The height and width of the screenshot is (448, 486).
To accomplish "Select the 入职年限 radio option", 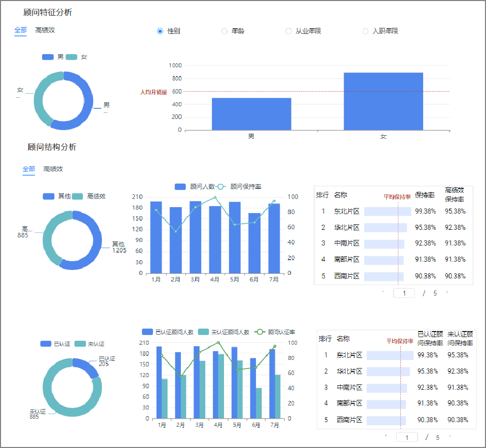I will click(x=365, y=31).
